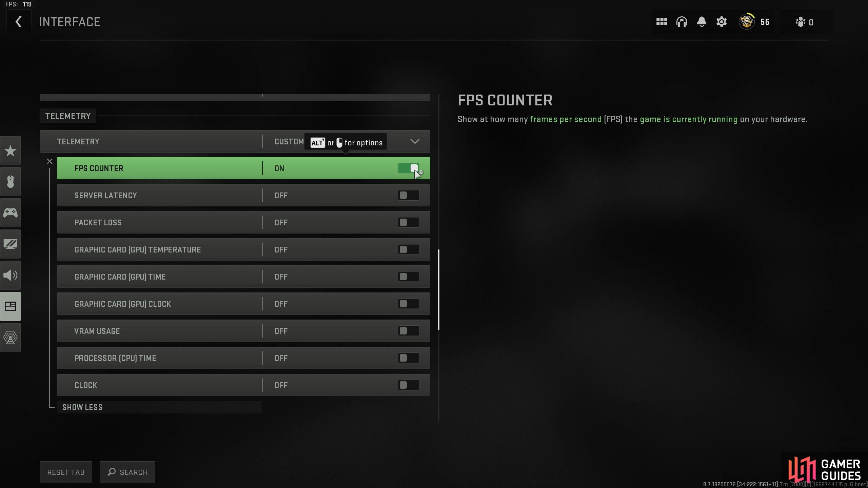The height and width of the screenshot is (488, 868).
Task: Select the audio/sound sidebar icon
Action: tap(10, 275)
